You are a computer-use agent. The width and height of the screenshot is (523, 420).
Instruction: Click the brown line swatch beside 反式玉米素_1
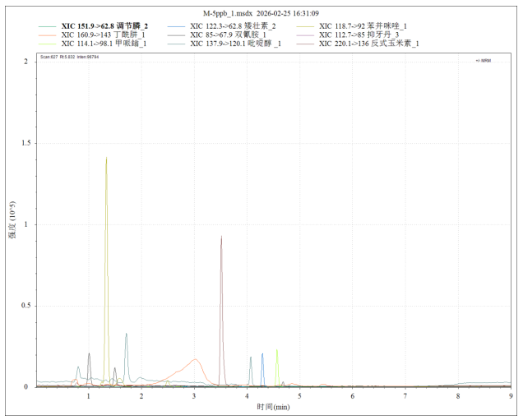click(x=305, y=44)
